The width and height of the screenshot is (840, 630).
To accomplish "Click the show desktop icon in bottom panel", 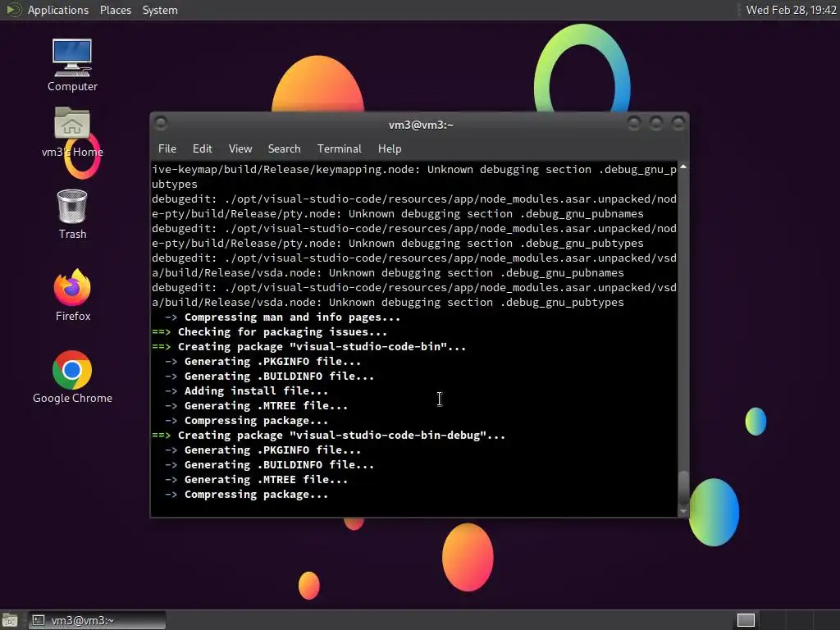I will (10, 620).
